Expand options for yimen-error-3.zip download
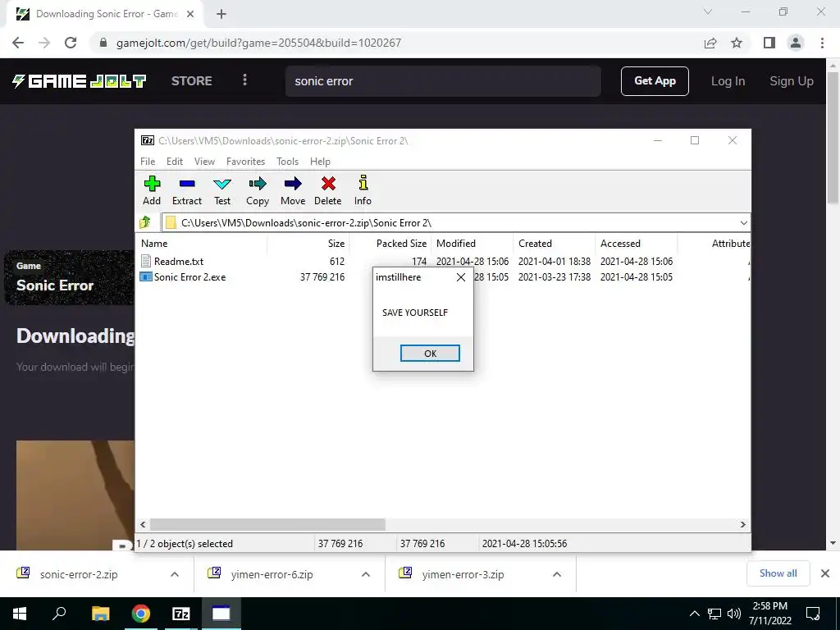The image size is (840, 630). point(557,574)
